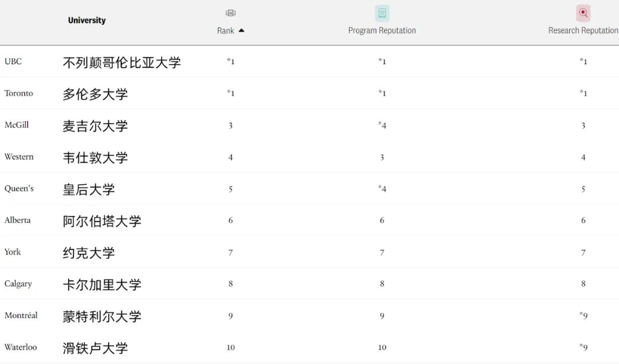Click the Waterloo university label
Screen dimensions: 619x364
click(21, 347)
